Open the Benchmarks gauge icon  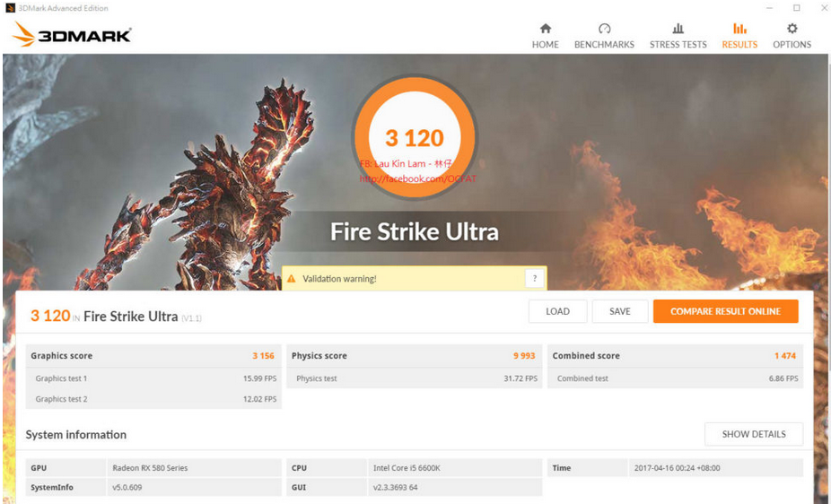604,29
